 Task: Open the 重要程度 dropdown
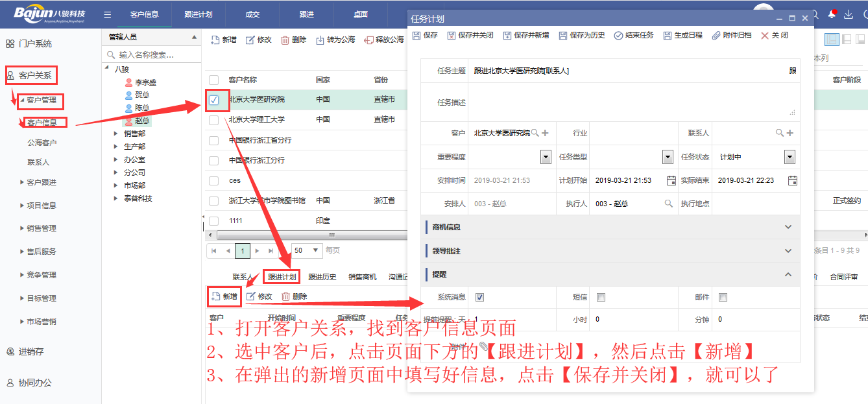click(546, 157)
